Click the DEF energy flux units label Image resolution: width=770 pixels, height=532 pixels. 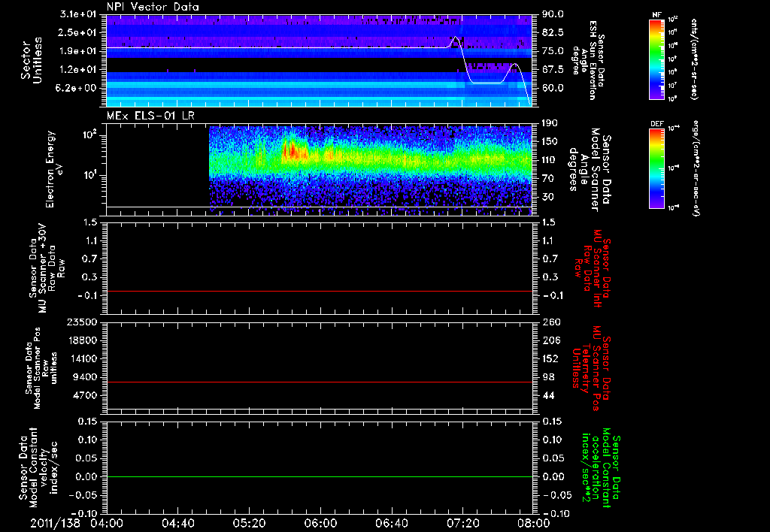696,168
